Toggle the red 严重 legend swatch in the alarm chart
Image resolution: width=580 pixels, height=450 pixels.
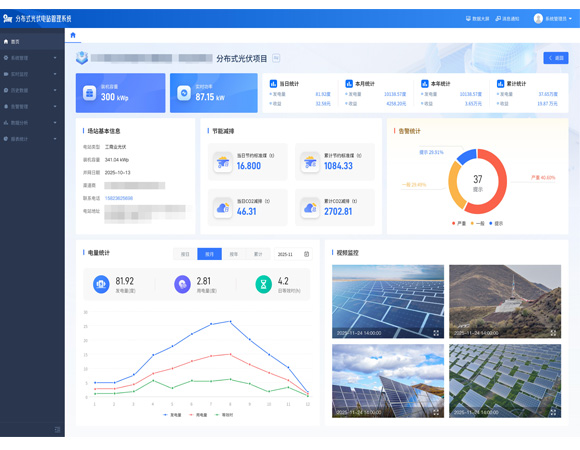pos(453,223)
